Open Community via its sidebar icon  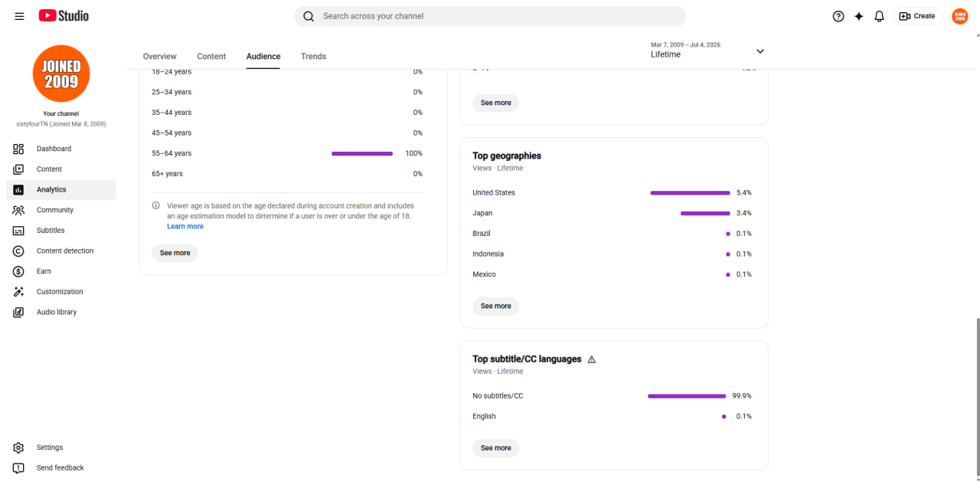click(x=18, y=210)
